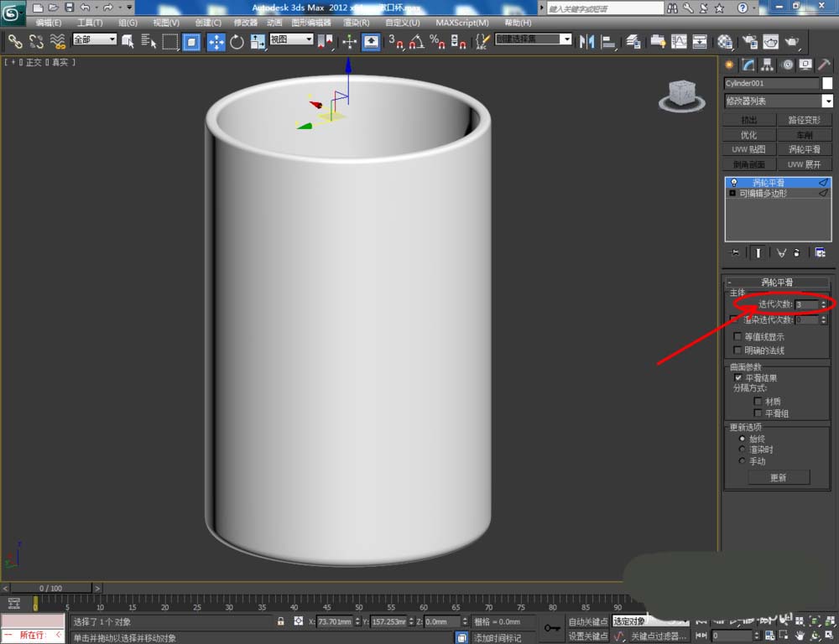Click the Mirror tool icon
Image resolution: width=839 pixels, height=644 pixels.
point(588,42)
